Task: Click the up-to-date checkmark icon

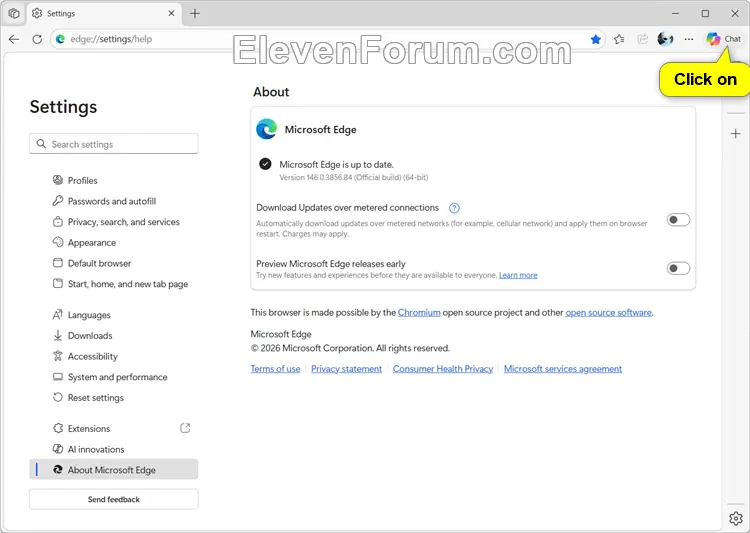Action: tap(265, 165)
